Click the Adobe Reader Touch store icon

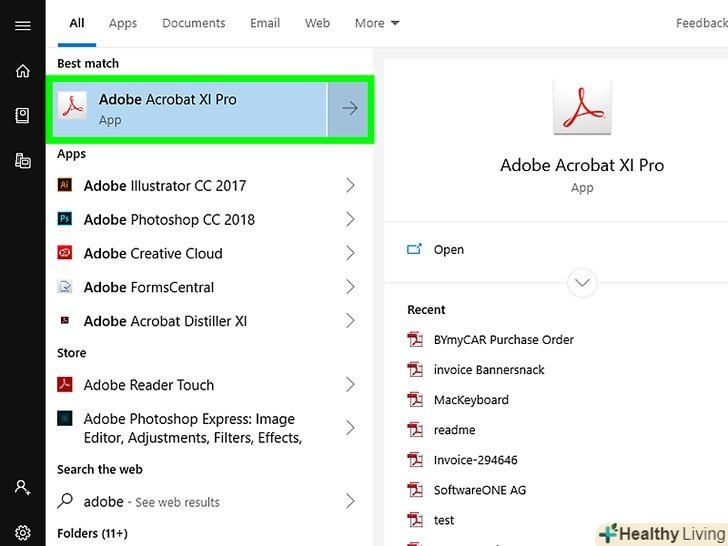65,385
